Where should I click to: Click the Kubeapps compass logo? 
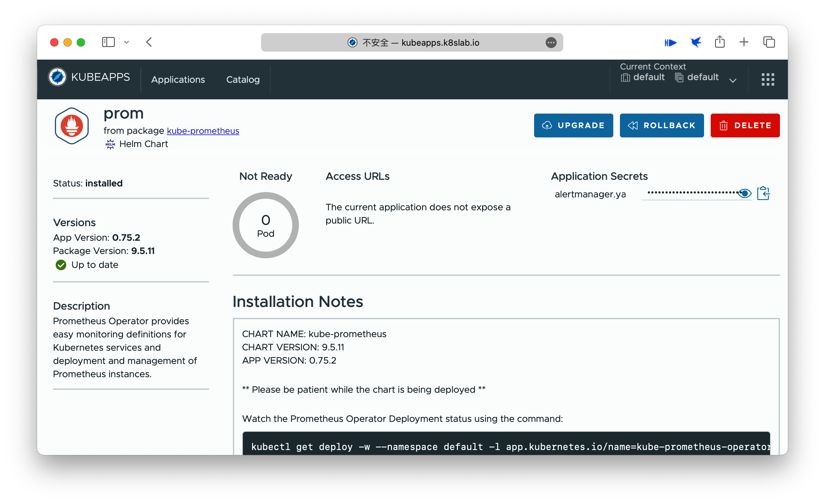pos(57,77)
